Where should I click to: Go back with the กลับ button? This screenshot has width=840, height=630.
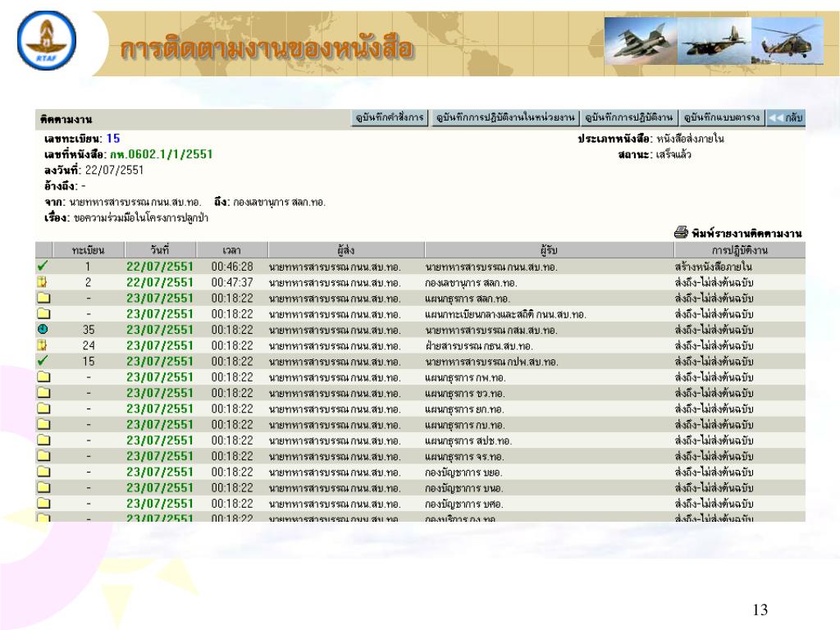785,117
